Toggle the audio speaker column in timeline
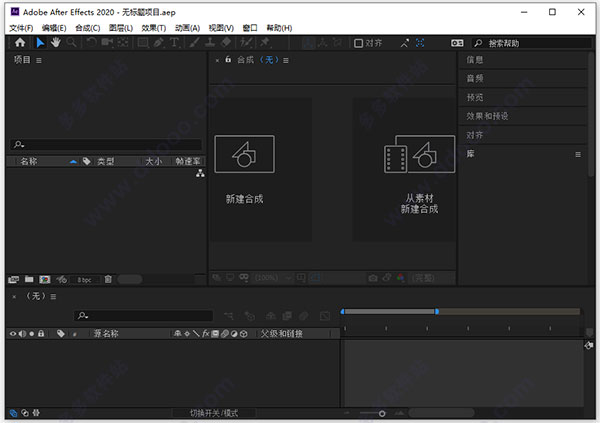The image size is (600, 423). tap(23, 334)
